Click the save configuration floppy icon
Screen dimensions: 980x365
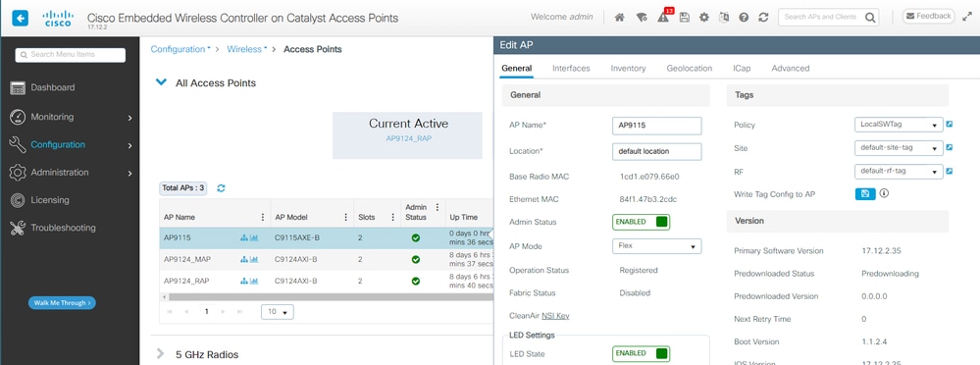(x=685, y=18)
